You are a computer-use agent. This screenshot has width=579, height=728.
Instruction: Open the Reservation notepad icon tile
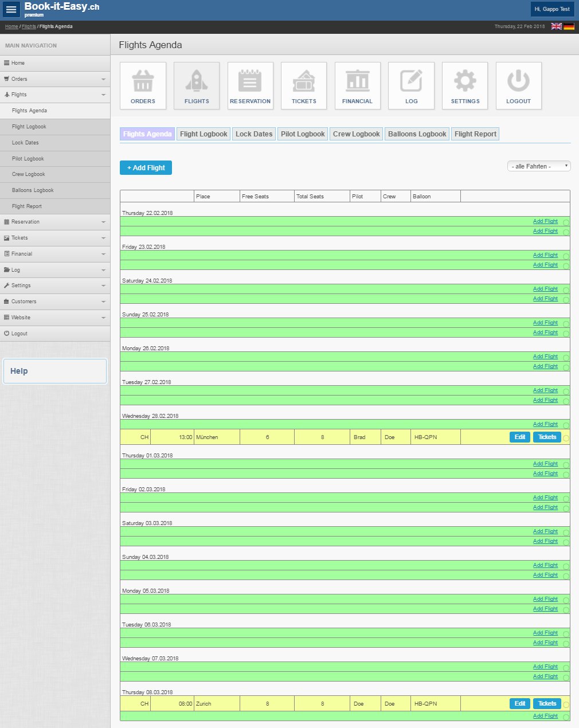(250, 86)
